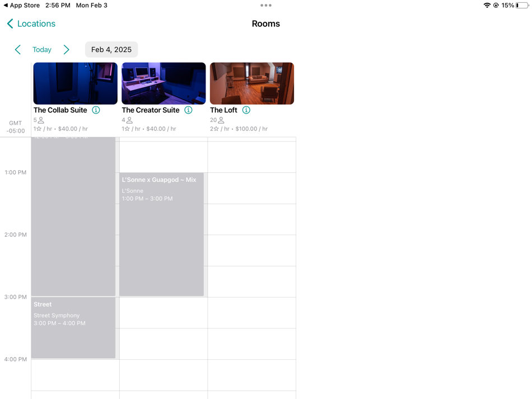Tap the three-dot multitasking control at top
532x399 pixels.
(266, 6)
